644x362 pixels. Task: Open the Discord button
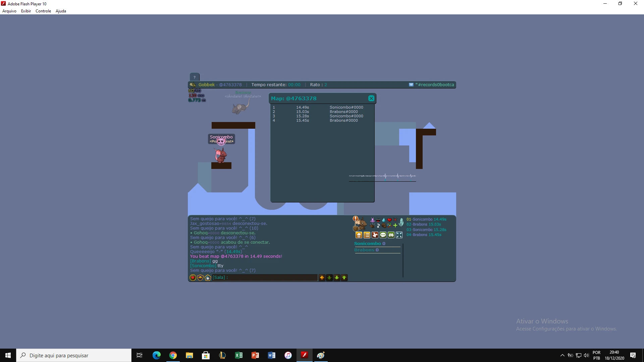(x=391, y=235)
